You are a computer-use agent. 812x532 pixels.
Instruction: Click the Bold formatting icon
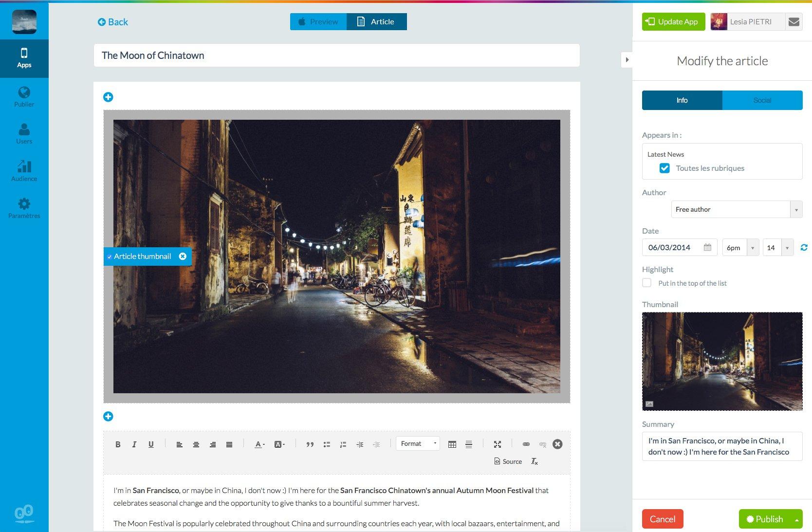118,444
